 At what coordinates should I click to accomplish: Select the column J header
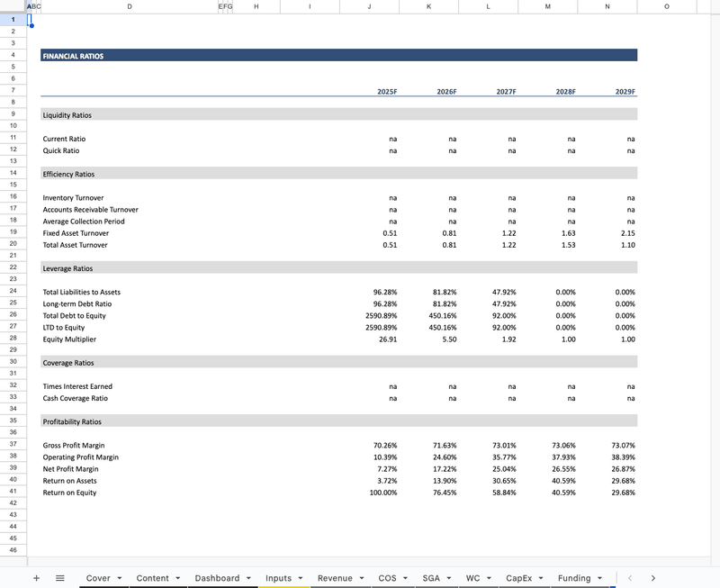369,6
